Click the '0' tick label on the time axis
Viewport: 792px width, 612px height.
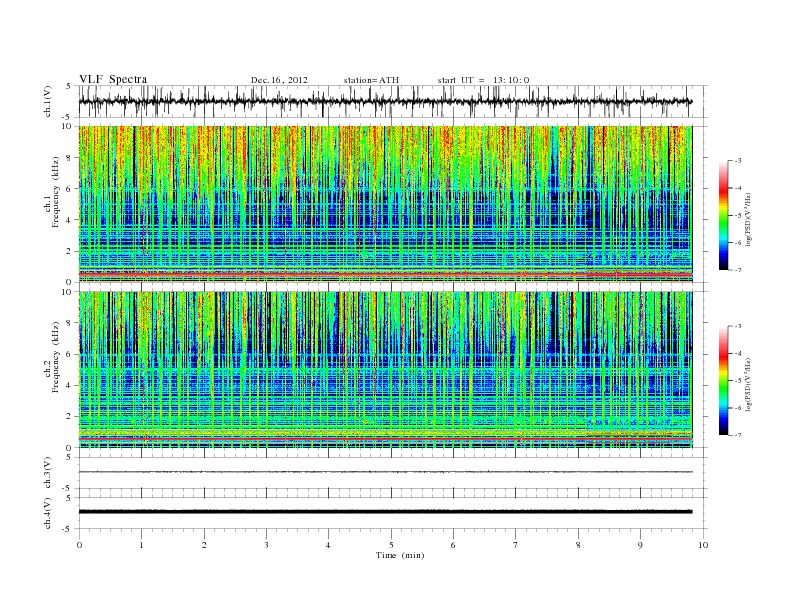coord(79,545)
